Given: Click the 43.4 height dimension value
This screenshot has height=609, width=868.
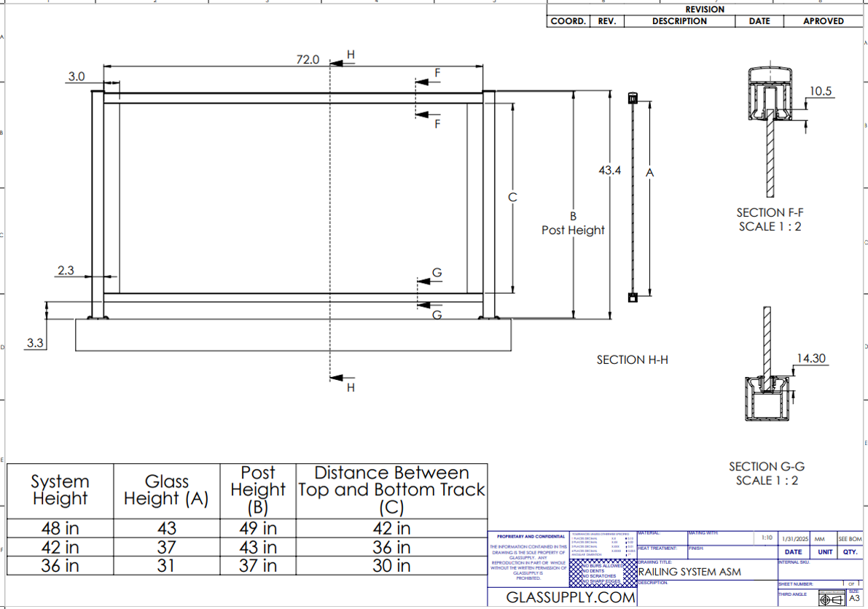Looking at the screenshot, I should tap(609, 170).
